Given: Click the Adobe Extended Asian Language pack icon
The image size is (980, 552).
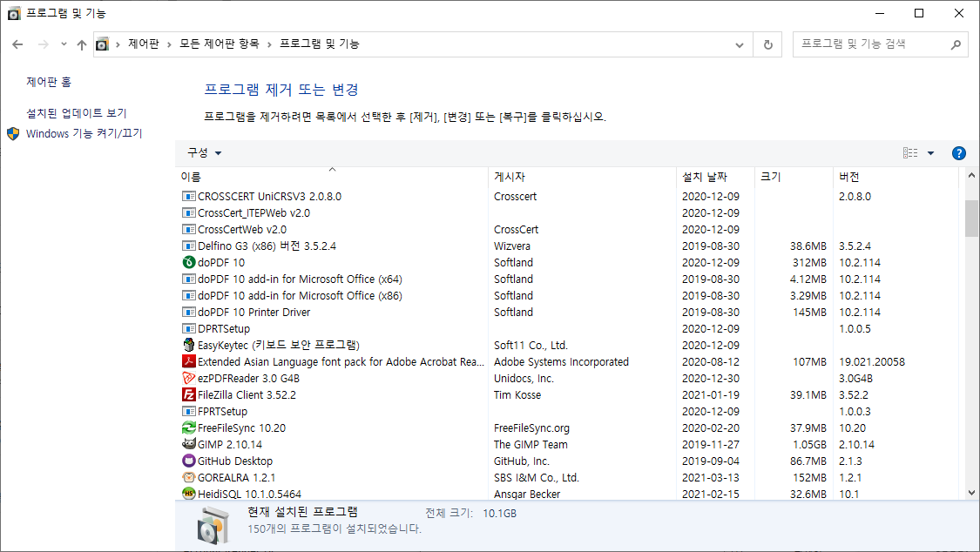Looking at the screenshot, I should tap(189, 361).
